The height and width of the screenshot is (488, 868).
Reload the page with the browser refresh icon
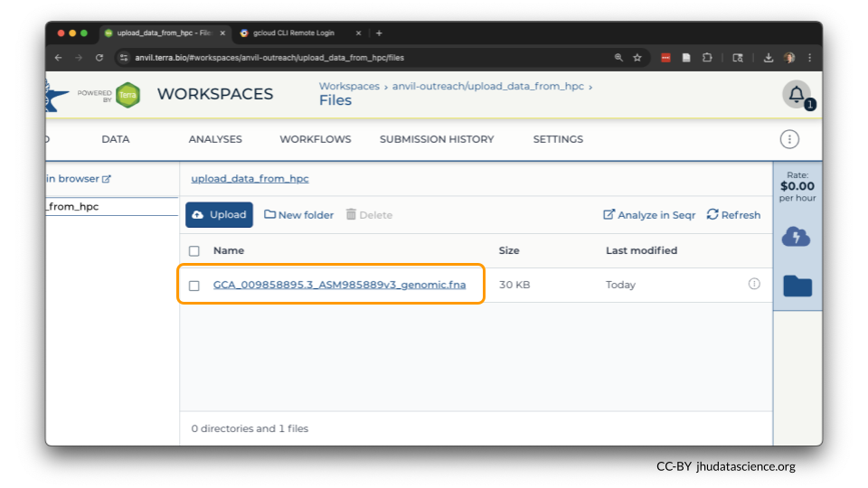click(x=99, y=58)
